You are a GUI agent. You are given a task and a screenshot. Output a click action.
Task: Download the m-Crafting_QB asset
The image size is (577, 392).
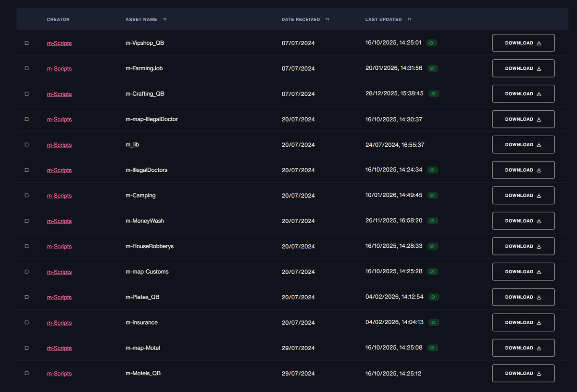coord(523,94)
